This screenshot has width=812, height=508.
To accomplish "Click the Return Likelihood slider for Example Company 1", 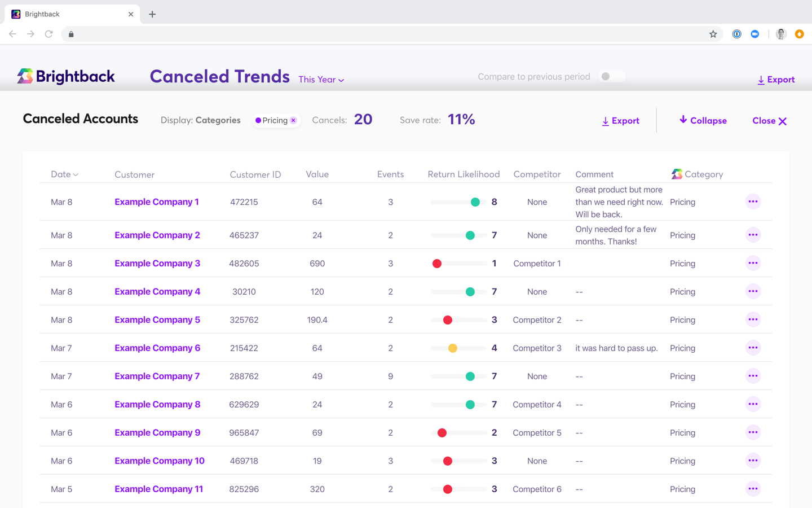I will click(459, 202).
